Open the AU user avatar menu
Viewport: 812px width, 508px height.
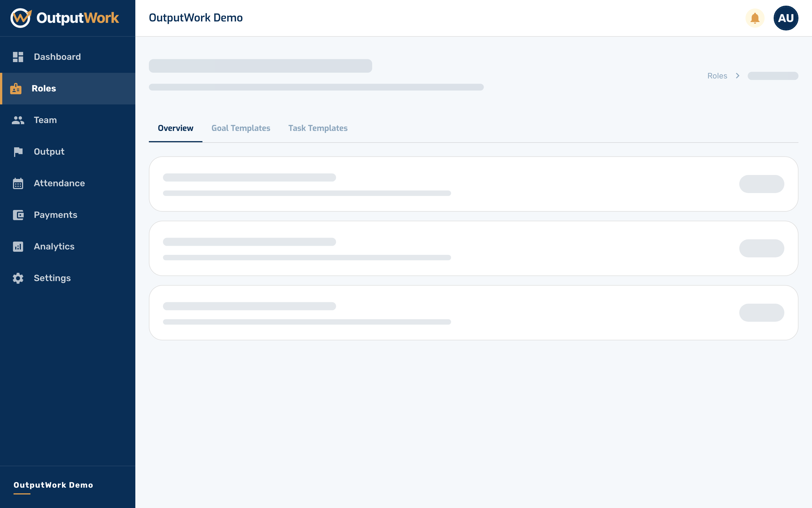pyautogui.click(x=786, y=18)
